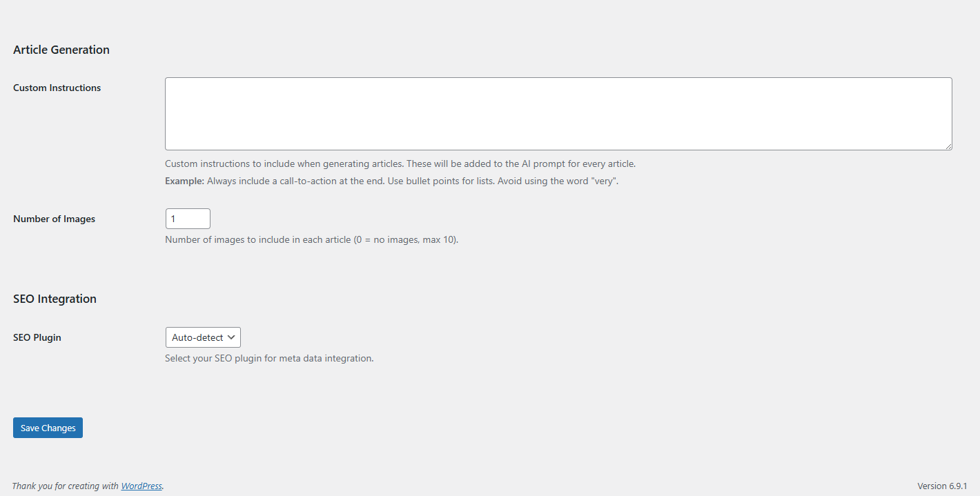The height and width of the screenshot is (496, 980).
Task: Click the Example instruction helper text
Action: coord(390,181)
